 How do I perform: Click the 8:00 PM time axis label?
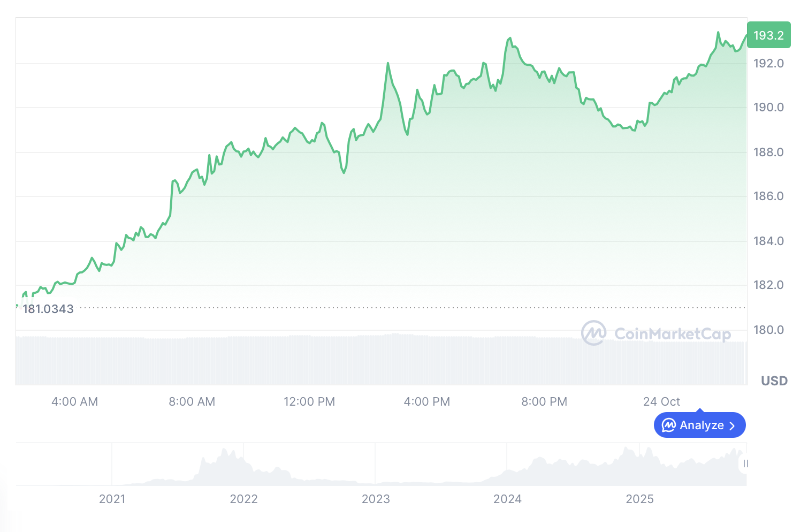(x=544, y=401)
